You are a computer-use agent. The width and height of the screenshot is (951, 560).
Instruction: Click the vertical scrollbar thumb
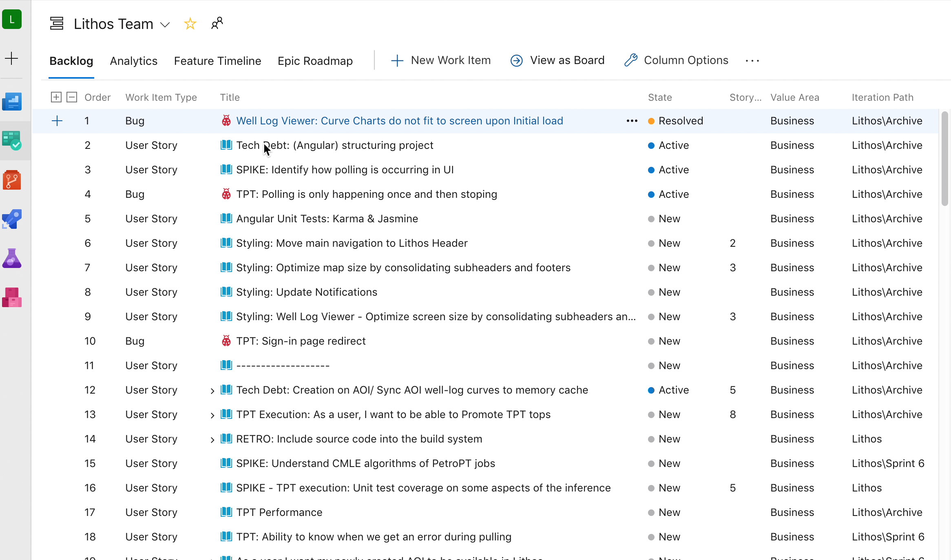[944, 159]
